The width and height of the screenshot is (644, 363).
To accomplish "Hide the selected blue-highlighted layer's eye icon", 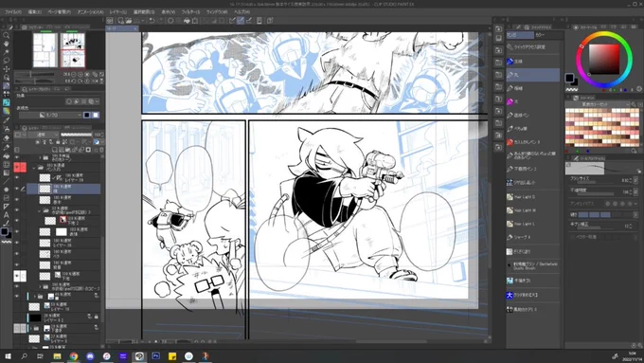I will pyautogui.click(x=17, y=189).
